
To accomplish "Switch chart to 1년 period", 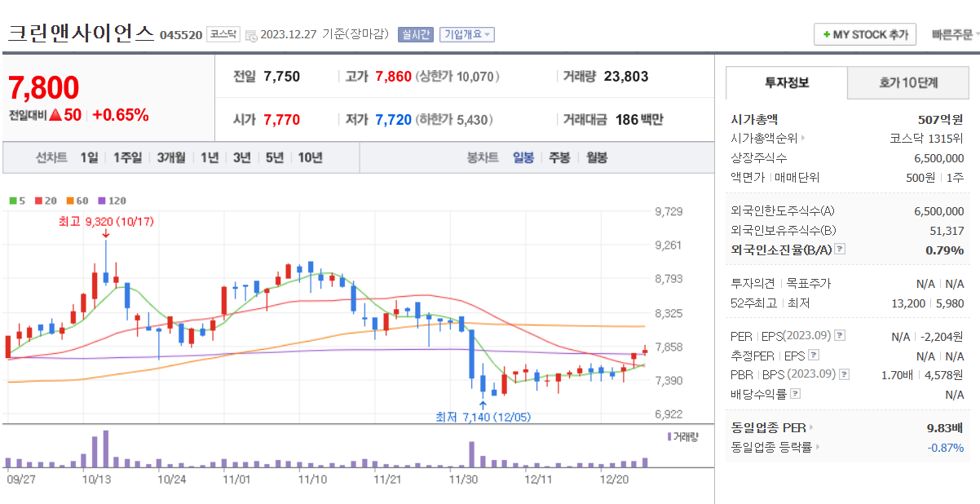I will click(x=210, y=157).
